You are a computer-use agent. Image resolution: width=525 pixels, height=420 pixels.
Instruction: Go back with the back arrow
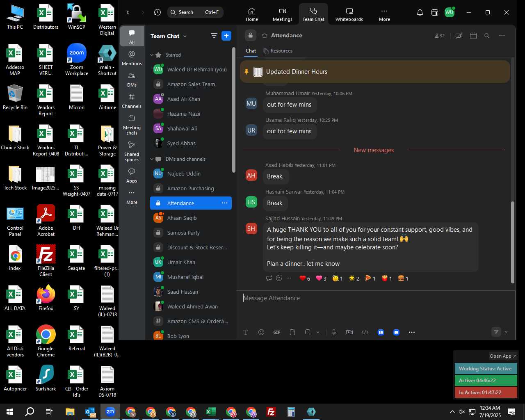pos(128,12)
